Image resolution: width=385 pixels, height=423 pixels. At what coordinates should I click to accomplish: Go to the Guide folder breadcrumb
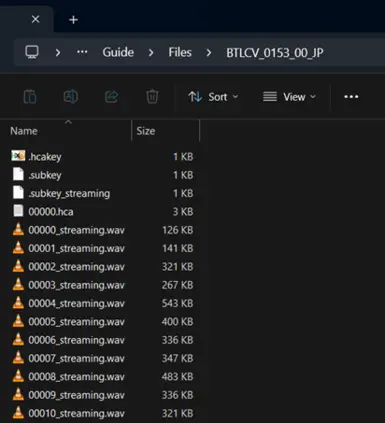click(118, 52)
